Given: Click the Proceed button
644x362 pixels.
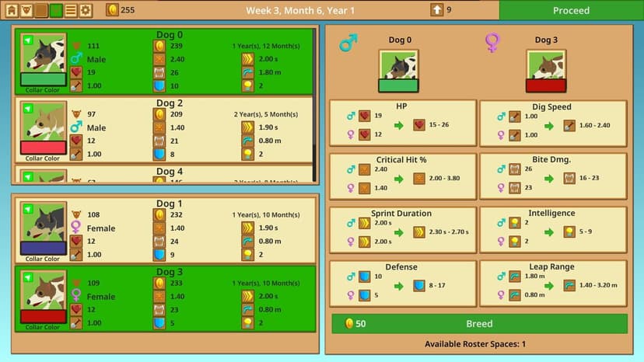Looking at the screenshot, I should pyautogui.click(x=572, y=10).
